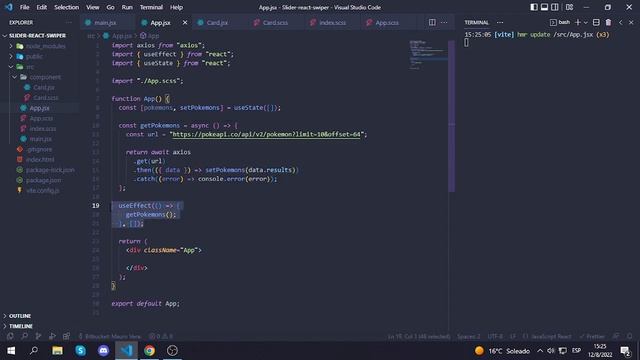Click the errors and warnings indicator
This screenshot has width=640, height=360.
click(161, 336)
